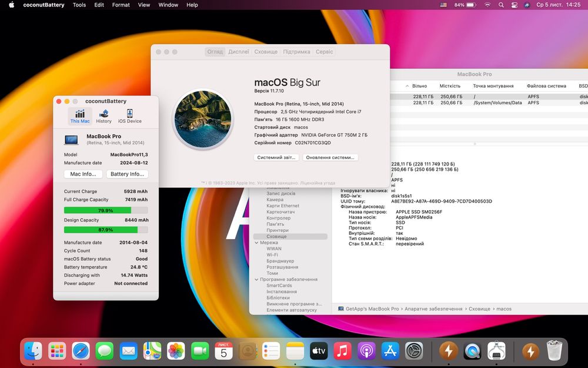The height and width of the screenshot is (368, 588).
Task: Select the Огляд tab in About This Mac
Action: (215, 52)
